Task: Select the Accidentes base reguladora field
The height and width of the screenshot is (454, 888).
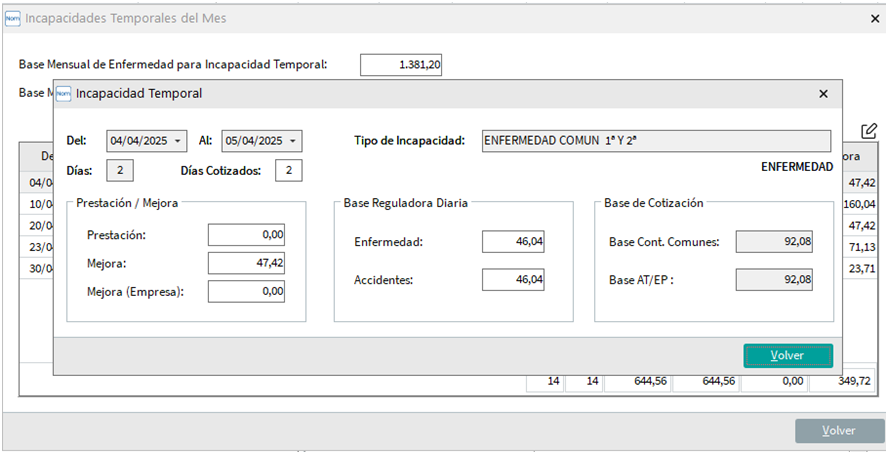Action: 513,281
